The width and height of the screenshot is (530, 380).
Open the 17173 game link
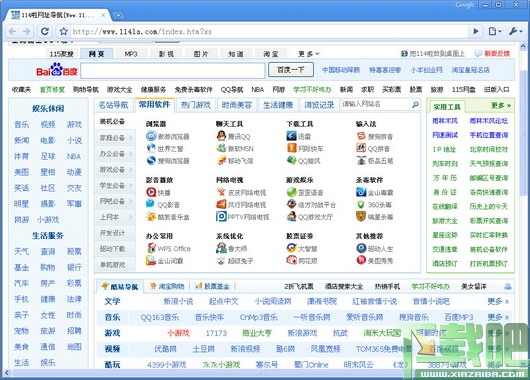[216, 333]
